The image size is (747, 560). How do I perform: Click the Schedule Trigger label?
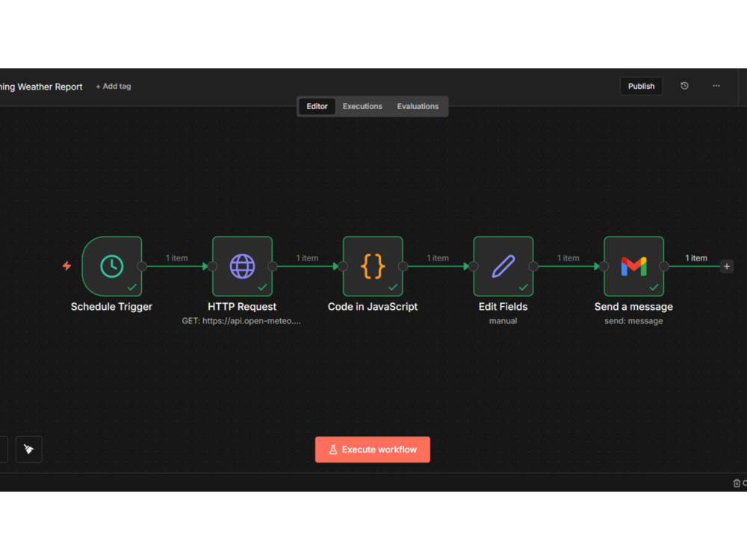click(111, 307)
